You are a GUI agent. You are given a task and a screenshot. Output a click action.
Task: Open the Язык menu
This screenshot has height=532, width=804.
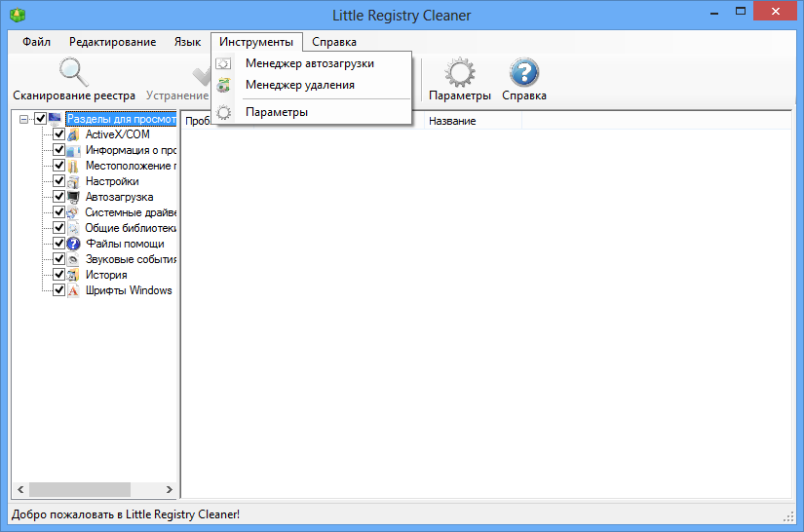[187, 42]
